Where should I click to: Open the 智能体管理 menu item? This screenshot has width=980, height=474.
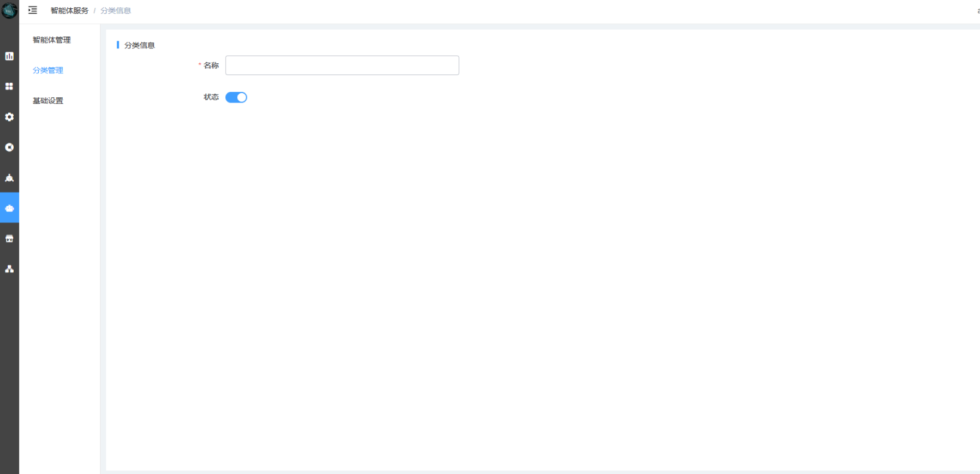(x=52, y=40)
